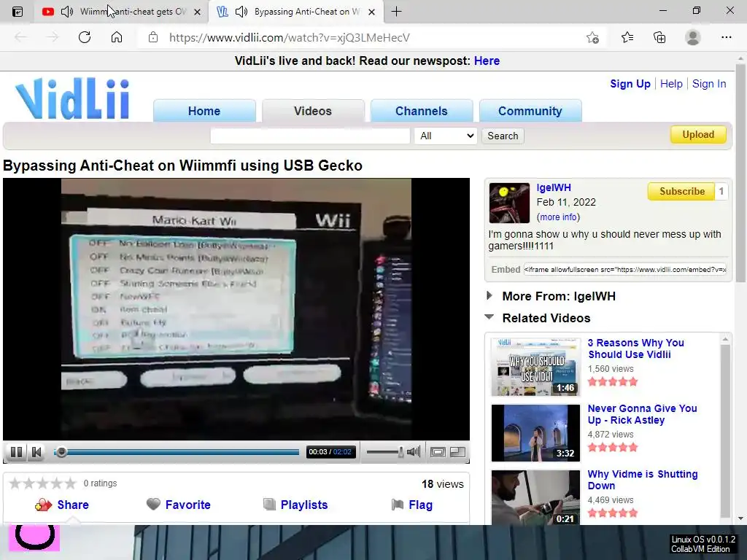Viewport: 747px width, 560px height.
Task: Mute the YouTube tab audio icon
Action: (x=67, y=12)
